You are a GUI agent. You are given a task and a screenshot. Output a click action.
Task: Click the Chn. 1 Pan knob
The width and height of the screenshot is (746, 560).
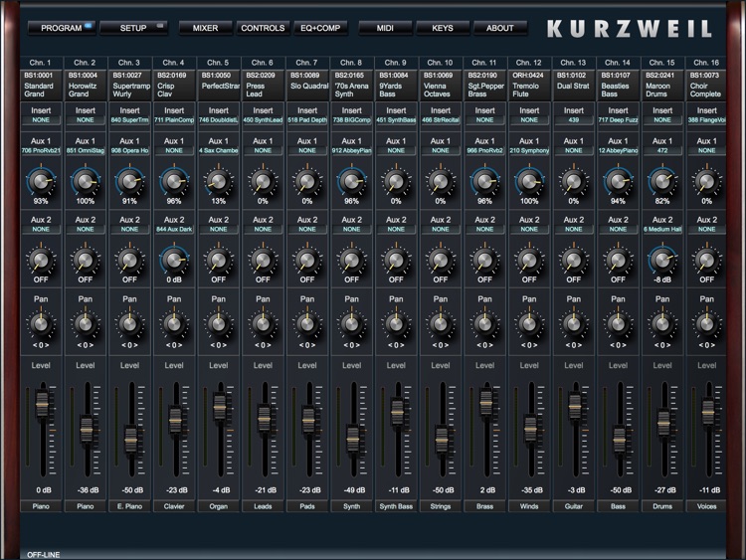pos(41,323)
